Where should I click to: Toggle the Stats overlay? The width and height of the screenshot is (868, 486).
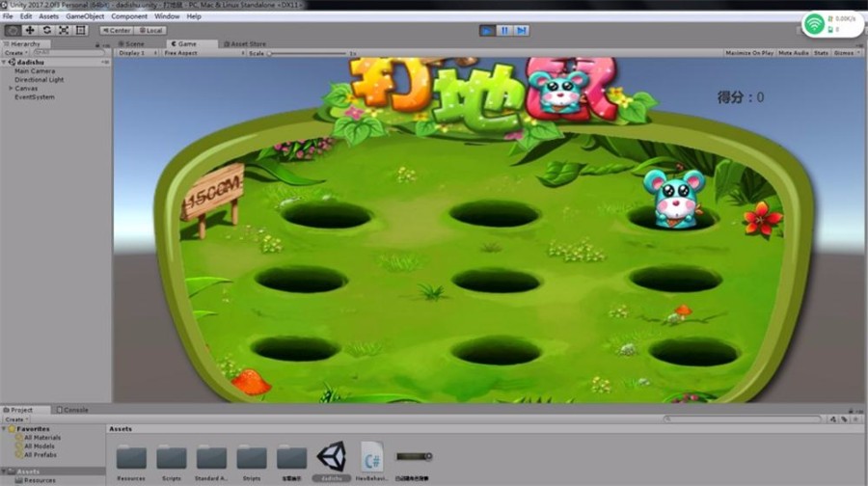click(x=821, y=53)
